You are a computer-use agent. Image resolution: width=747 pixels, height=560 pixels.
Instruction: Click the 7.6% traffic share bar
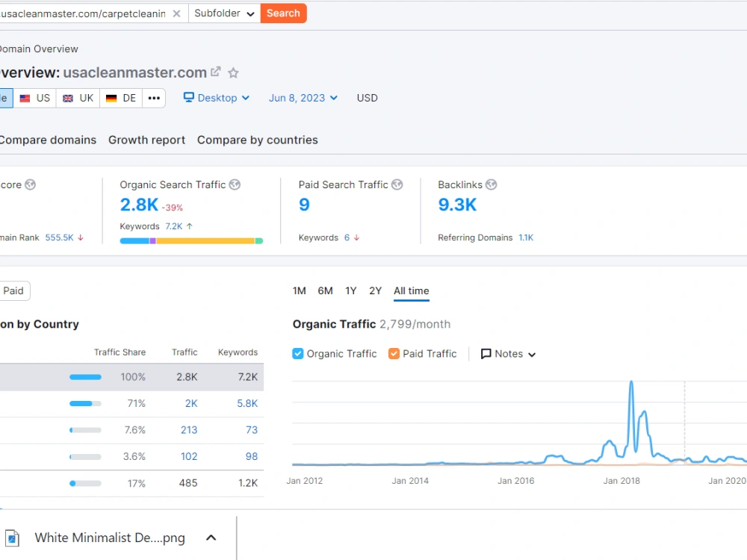coord(85,431)
